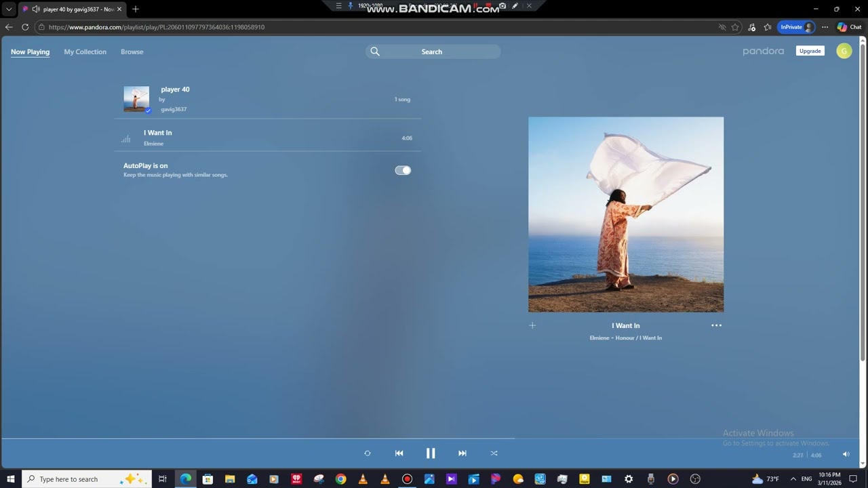Open Settings gear on the taskbar
Screen dimensions: 868x488
coord(629,479)
